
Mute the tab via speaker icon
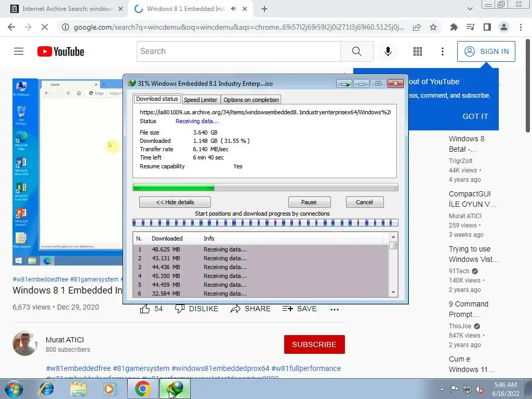point(233,9)
